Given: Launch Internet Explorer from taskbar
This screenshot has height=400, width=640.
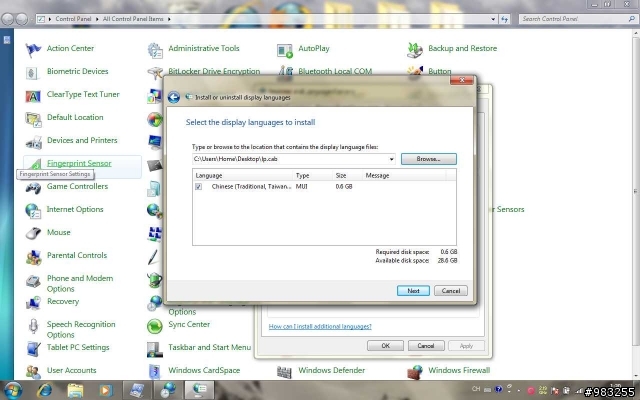Looking at the screenshot, I should pyautogui.click(x=44, y=391).
